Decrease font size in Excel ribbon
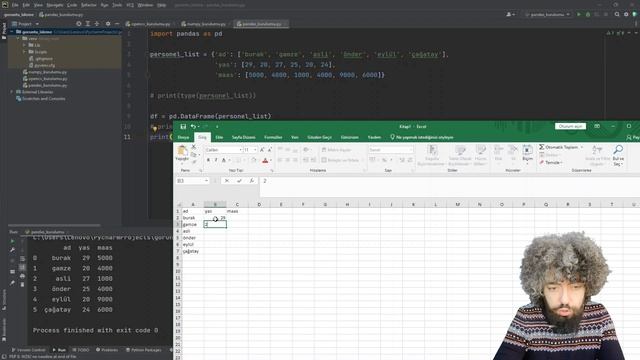 [x=269, y=150]
